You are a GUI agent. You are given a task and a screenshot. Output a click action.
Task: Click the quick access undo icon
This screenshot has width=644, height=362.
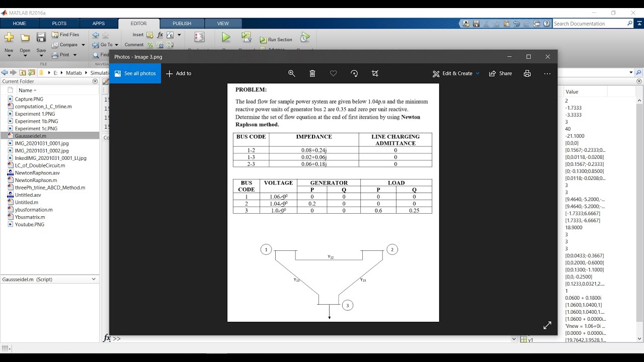(x=516, y=24)
